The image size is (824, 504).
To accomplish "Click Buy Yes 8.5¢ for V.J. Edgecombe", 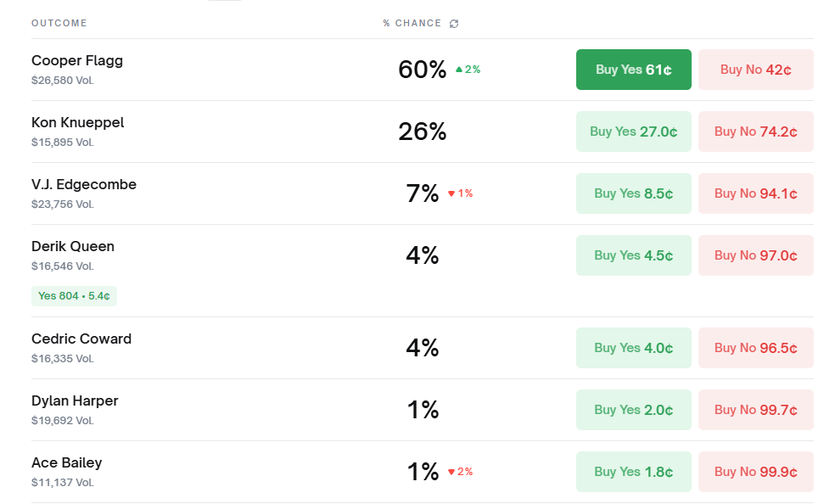I will point(633,193).
